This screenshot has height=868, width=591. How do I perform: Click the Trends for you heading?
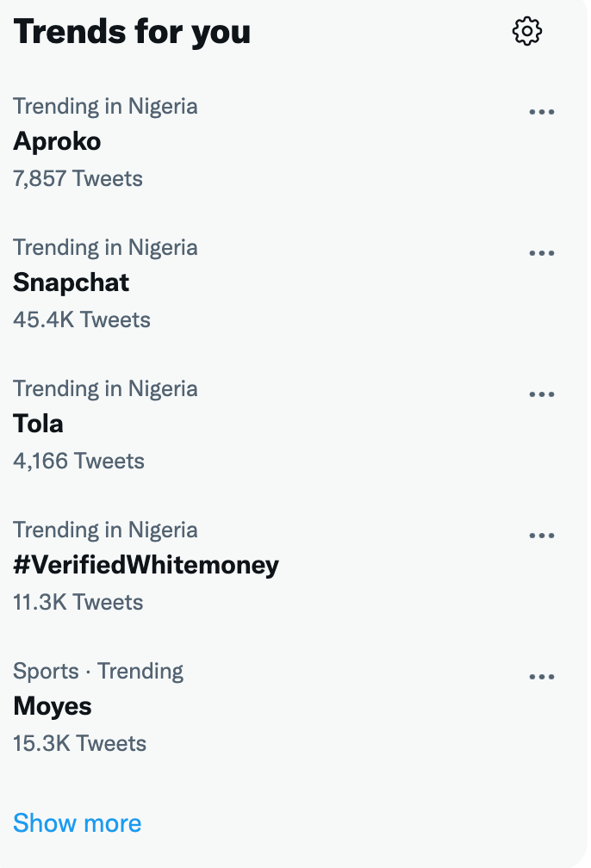coord(132,32)
